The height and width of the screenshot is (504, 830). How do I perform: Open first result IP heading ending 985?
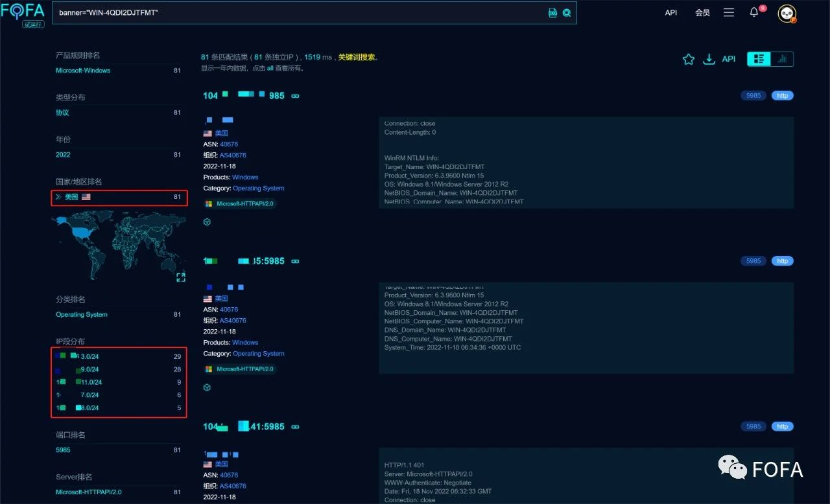[244, 96]
